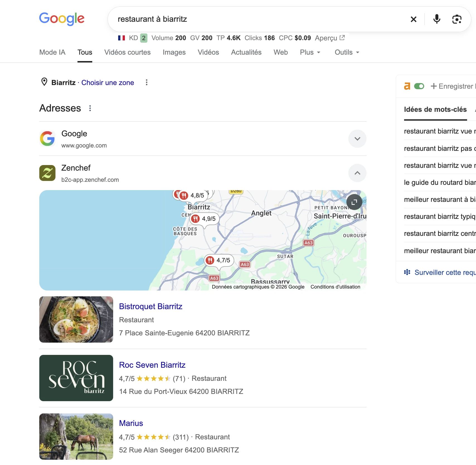Select the 4,9/5 restaurant map pin

click(x=205, y=219)
